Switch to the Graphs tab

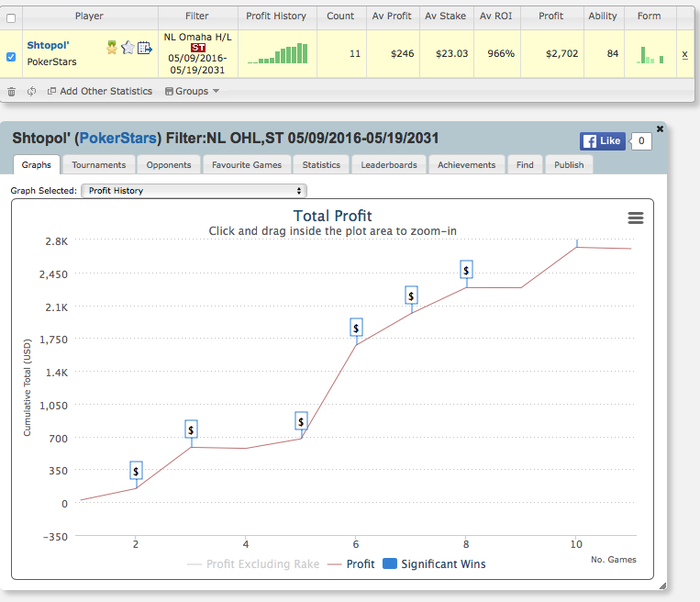36,165
